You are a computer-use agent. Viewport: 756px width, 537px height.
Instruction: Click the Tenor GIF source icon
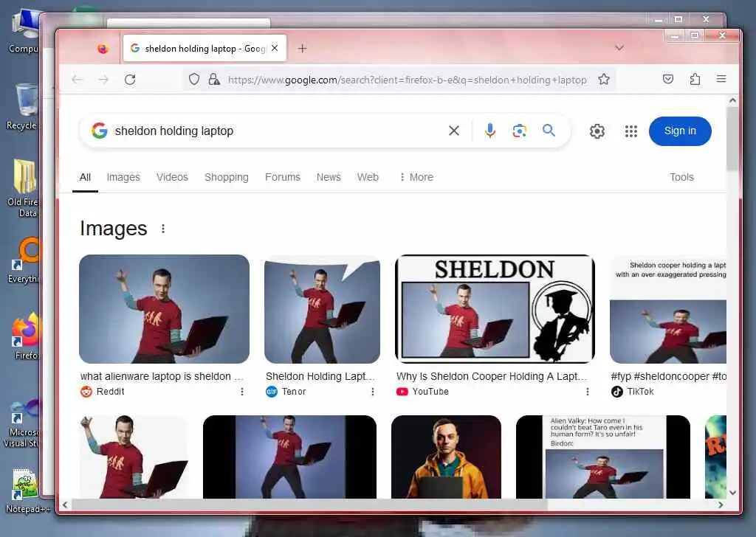(x=272, y=392)
